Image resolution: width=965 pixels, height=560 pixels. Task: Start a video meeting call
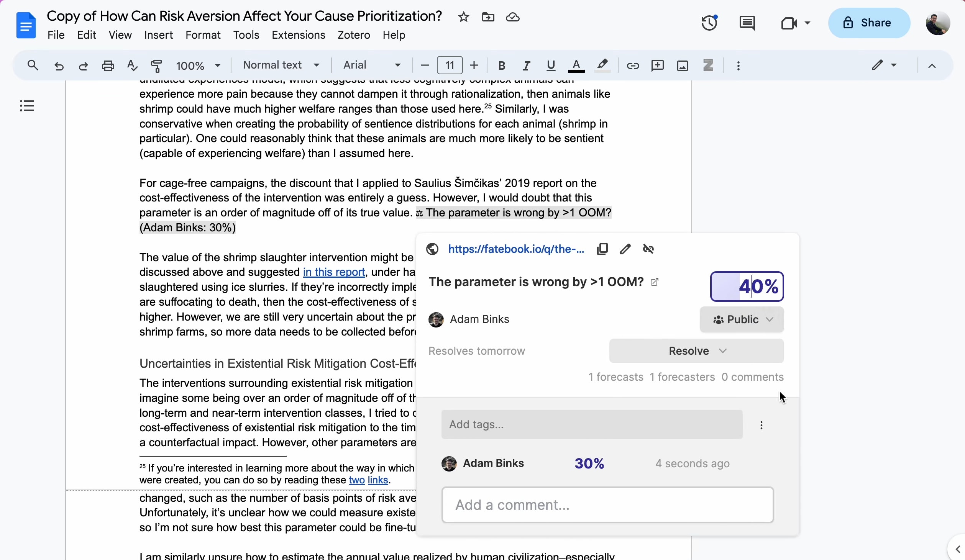[x=789, y=23]
